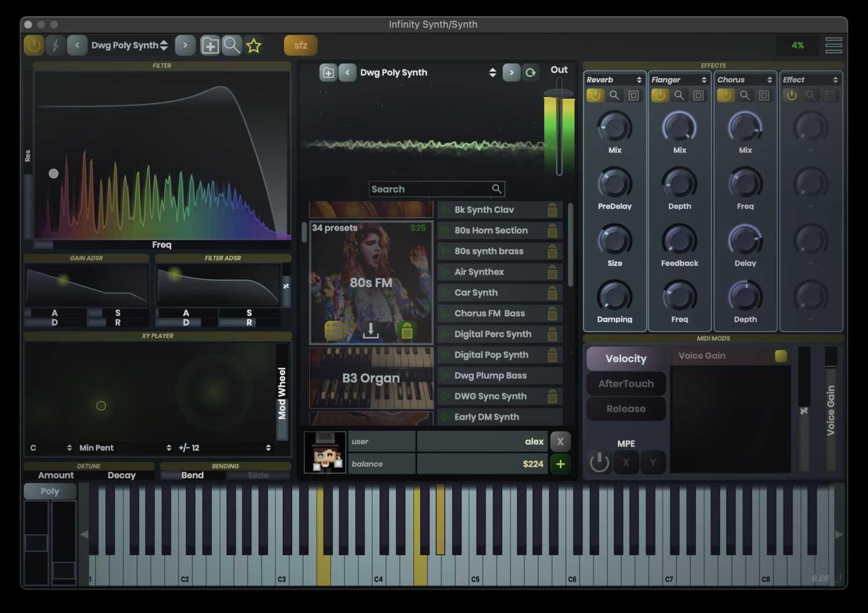Click the lock icon on the 80s FM pack
Screen dimensions: 868x613
pyautogui.click(x=407, y=330)
